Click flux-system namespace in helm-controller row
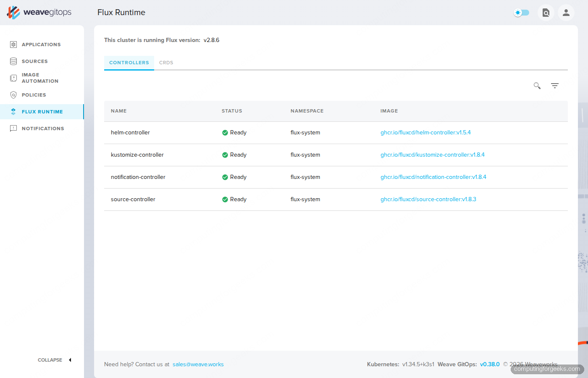Image resolution: width=588 pixels, height=378 pixels. click(305, 133)
